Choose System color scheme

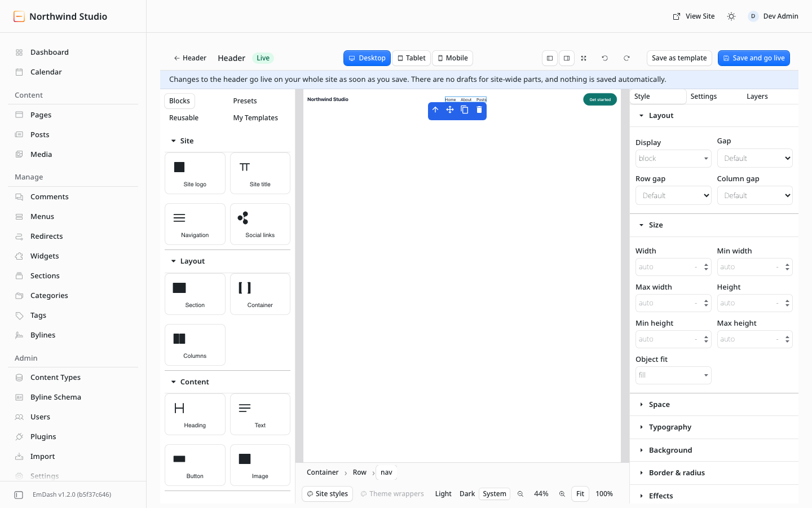pos(495,494)
